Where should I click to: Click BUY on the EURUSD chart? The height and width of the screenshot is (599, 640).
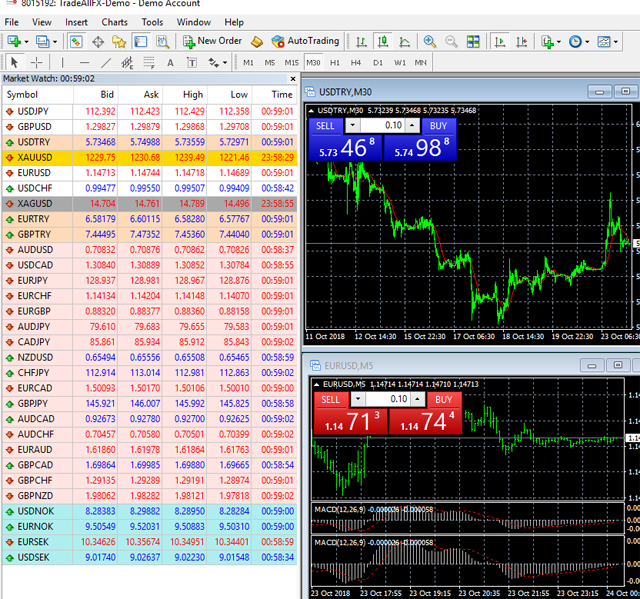(443, 399)
